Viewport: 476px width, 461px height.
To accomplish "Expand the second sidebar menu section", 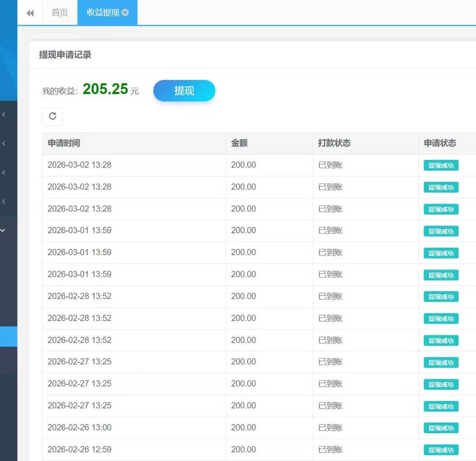I will click(x=4, y=143).
